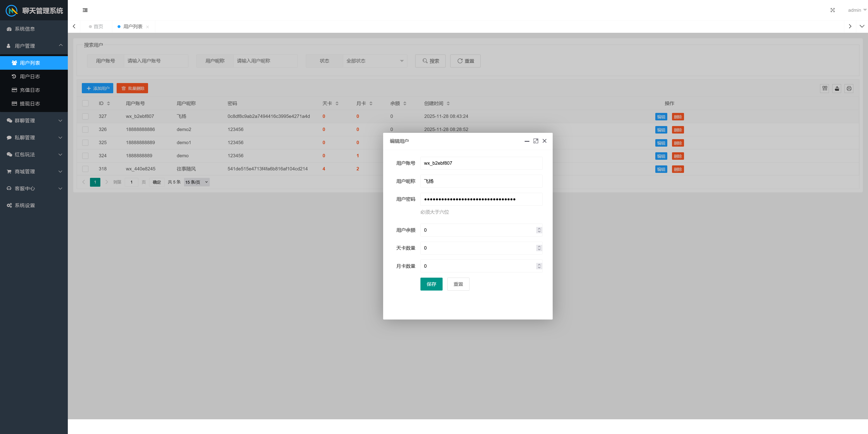Tick the checkbox for user 327

tap(85, 116)
